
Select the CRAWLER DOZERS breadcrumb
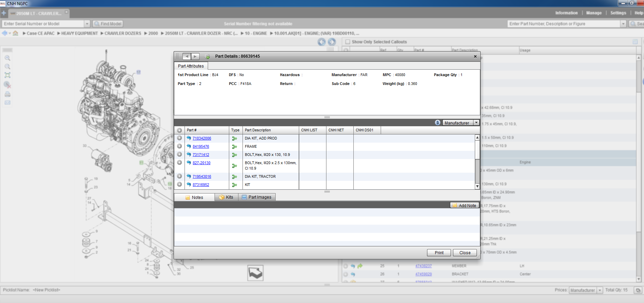[x=123, y=33]
